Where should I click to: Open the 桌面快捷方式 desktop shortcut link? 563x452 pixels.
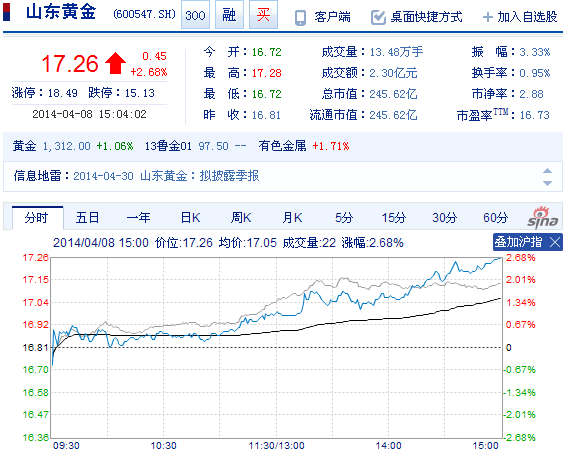coord(426,17)
